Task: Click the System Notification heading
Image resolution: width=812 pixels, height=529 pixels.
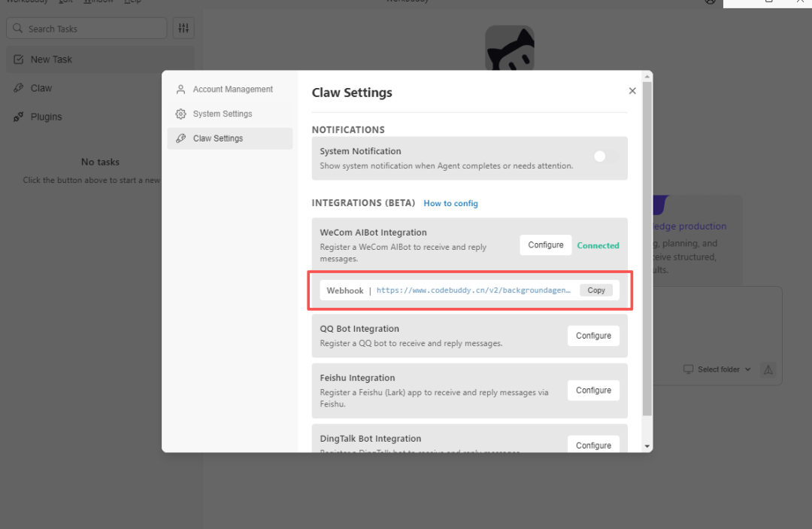Action: pos(360,151)
